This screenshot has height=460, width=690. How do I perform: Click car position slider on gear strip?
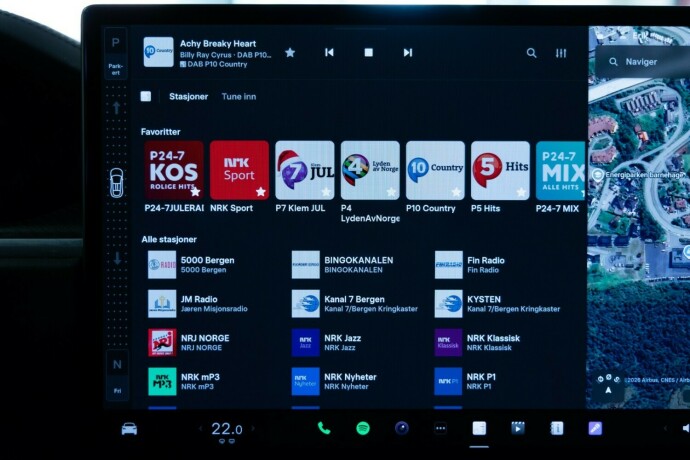tap(117, 183)
